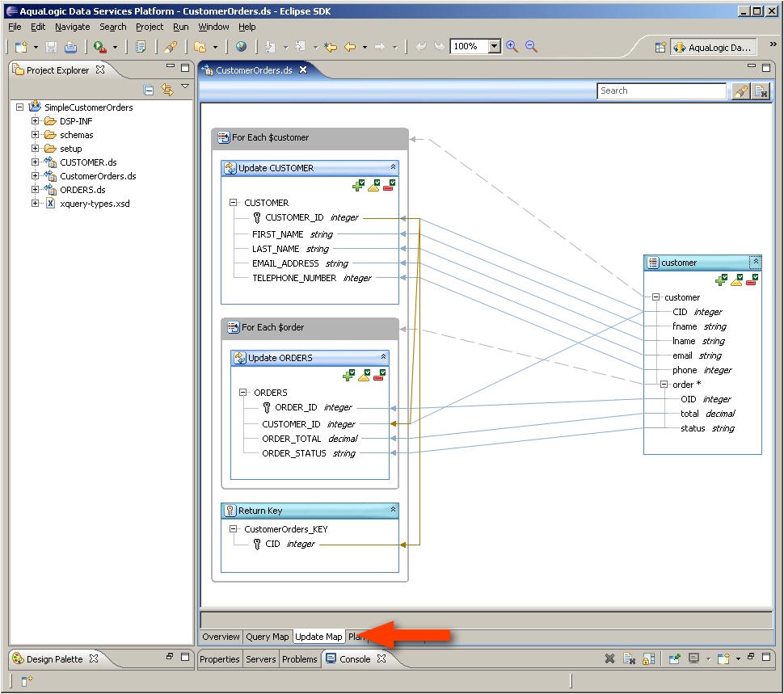The height and width of the screenshot is (694, 784).
Task: Switch to the Query Map tab
Action: [x=268, y=637]
